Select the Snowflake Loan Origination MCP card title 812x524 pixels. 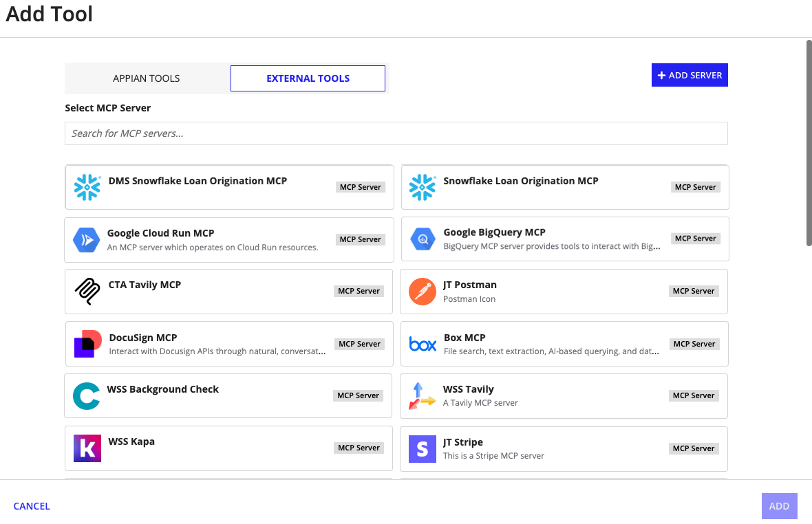pos(520,181)
